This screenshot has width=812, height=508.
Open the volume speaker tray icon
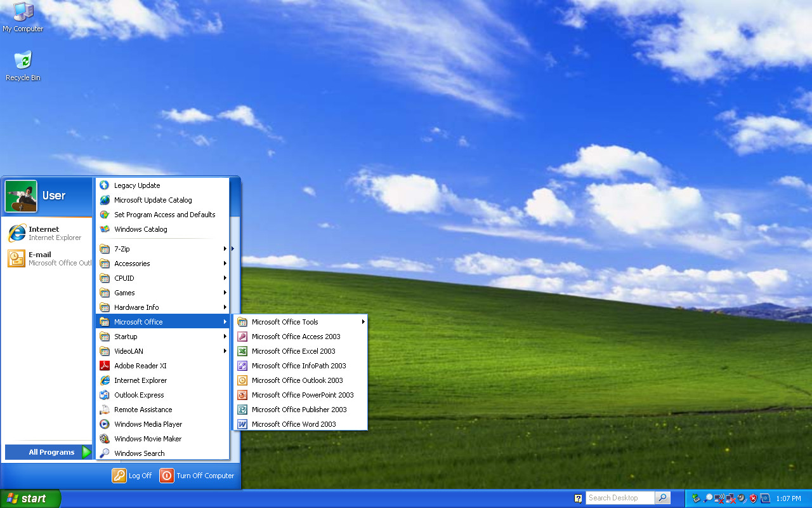point(742,498)
